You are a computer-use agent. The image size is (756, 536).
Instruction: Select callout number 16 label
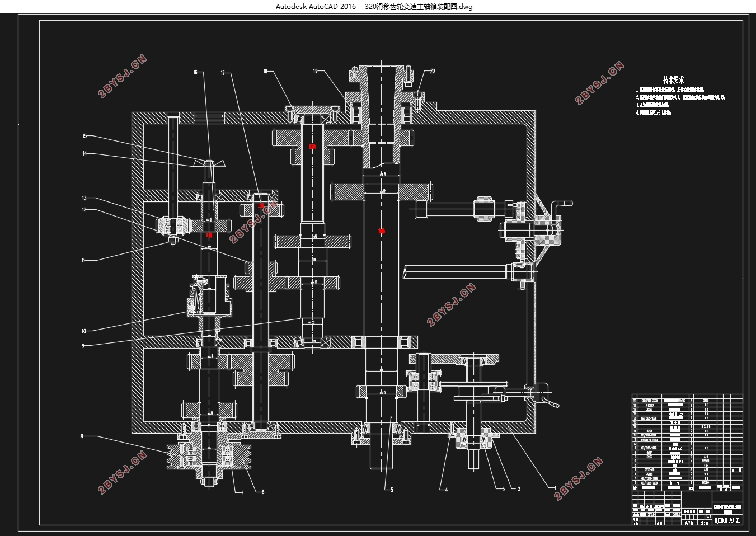point(196,72)
